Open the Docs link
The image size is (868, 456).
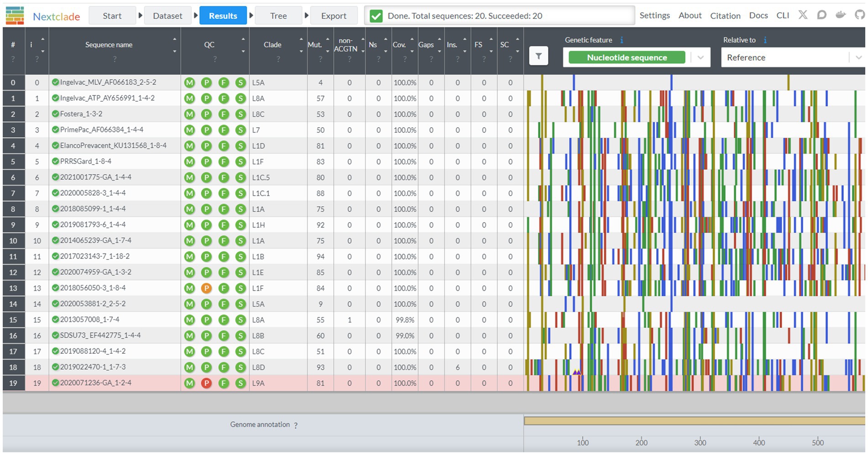pyautogui.click(x=758, y=16)
